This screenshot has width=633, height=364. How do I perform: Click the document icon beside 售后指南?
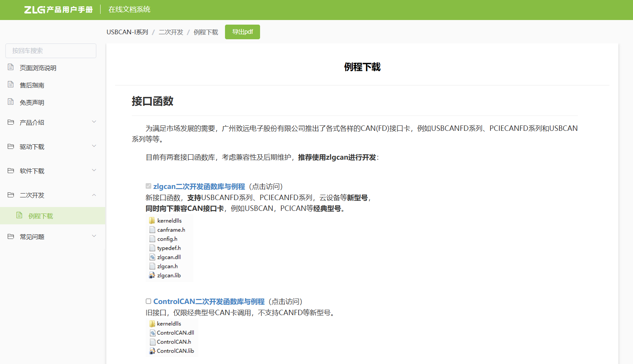click(x=11, y=85)
